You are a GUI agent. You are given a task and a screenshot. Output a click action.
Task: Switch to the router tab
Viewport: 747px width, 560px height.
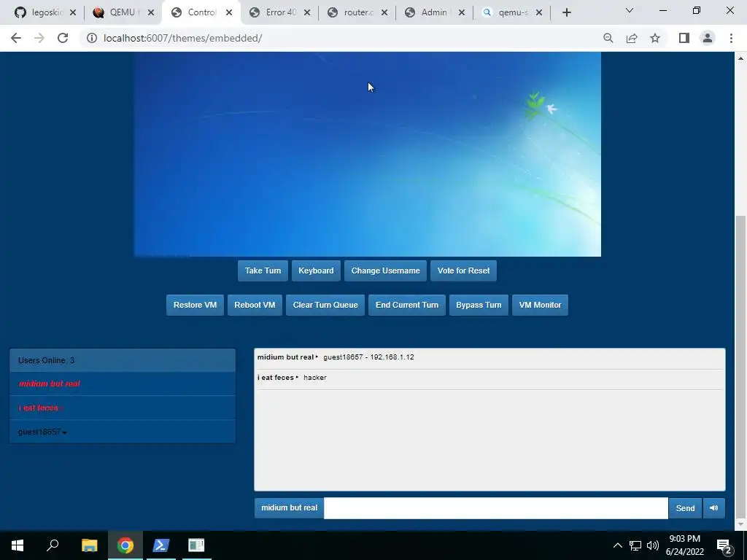(357, 12)
